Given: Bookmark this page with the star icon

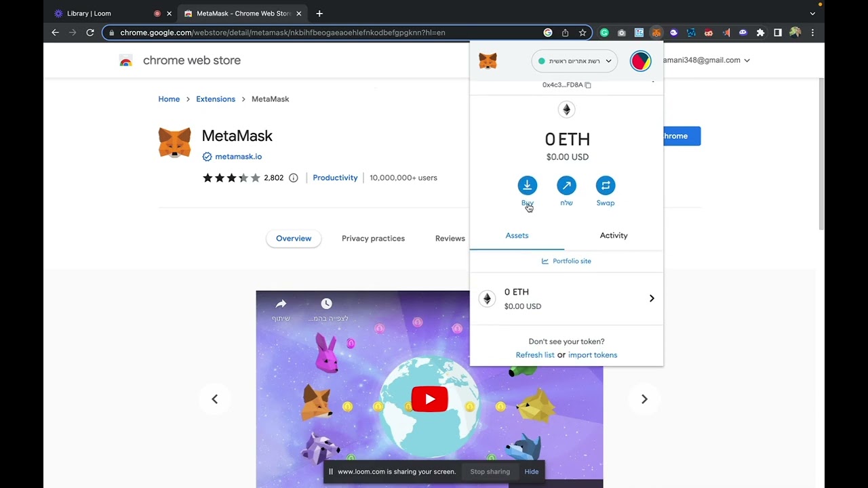Looking at the screenshot, I should point(583,33).
